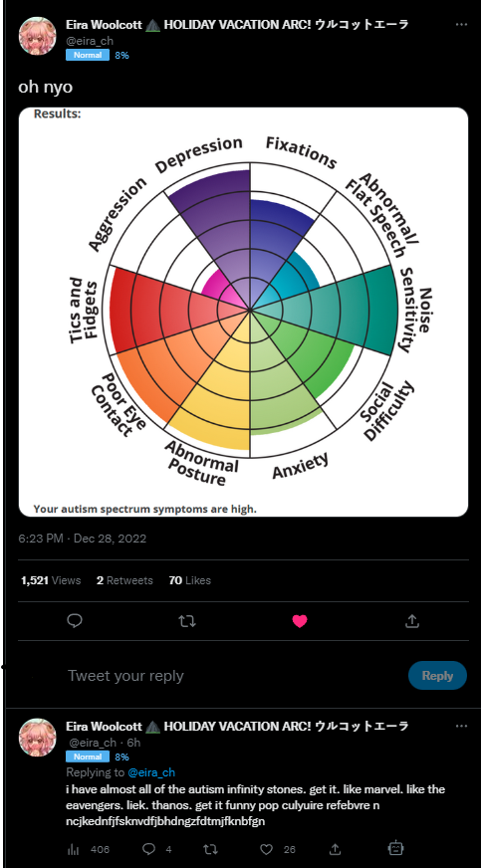Click the share icon under the main tweet
481x868 pixels.
click(411, 621)
